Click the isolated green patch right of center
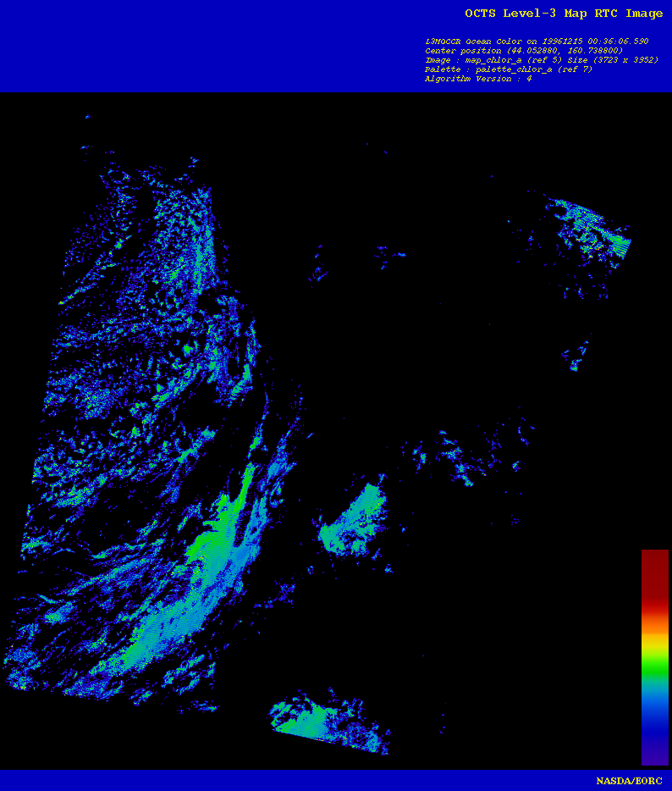672x791 pixels. [x=354, y=518]
